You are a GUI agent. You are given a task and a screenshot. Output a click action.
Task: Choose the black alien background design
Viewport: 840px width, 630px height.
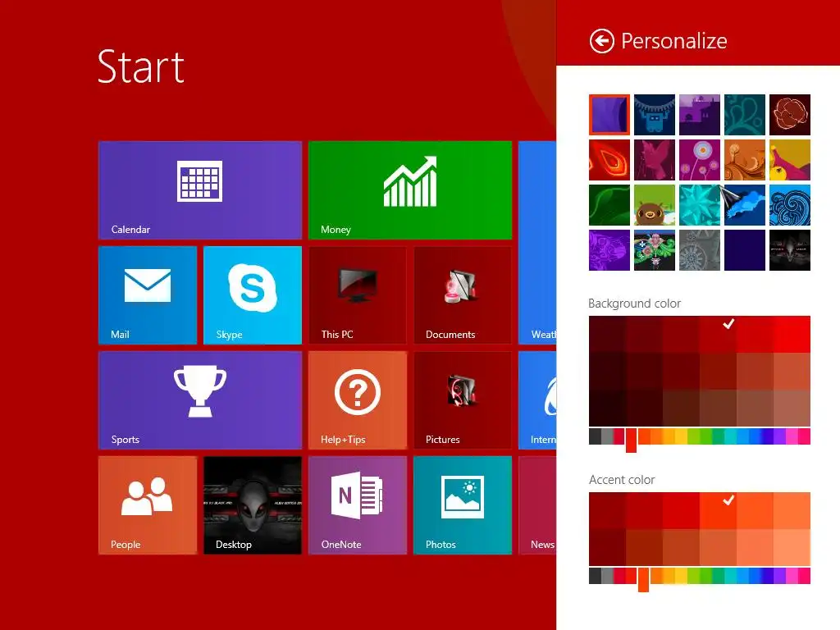point(790,250)
